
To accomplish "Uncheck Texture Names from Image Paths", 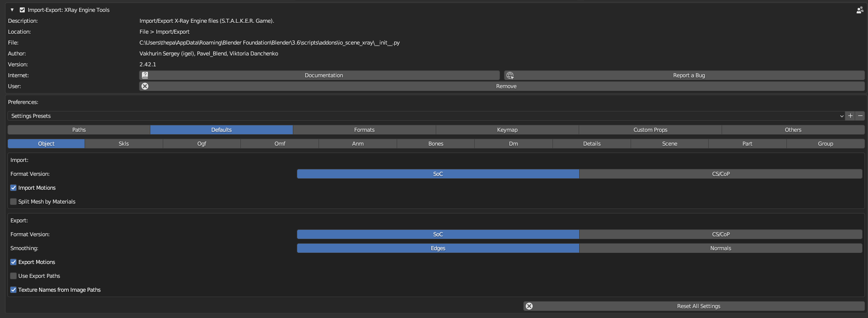I will [x=13, y=290].
